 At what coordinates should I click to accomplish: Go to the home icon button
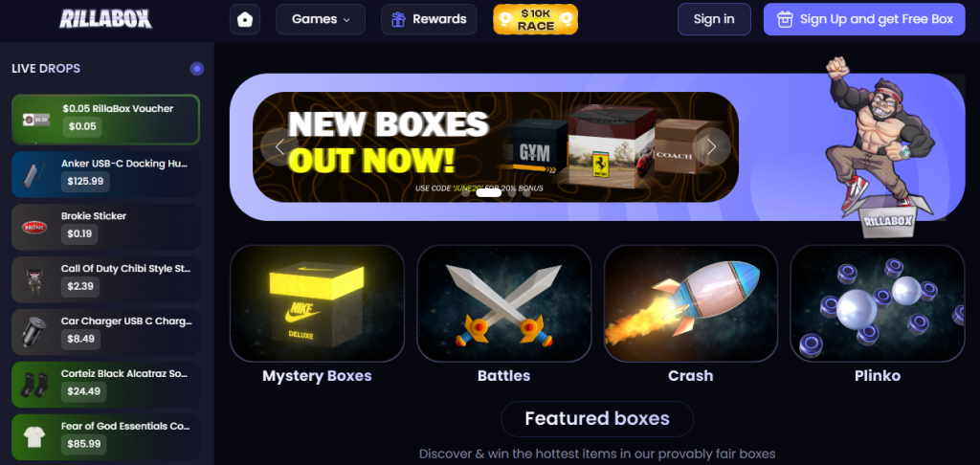tap(245, 19)
